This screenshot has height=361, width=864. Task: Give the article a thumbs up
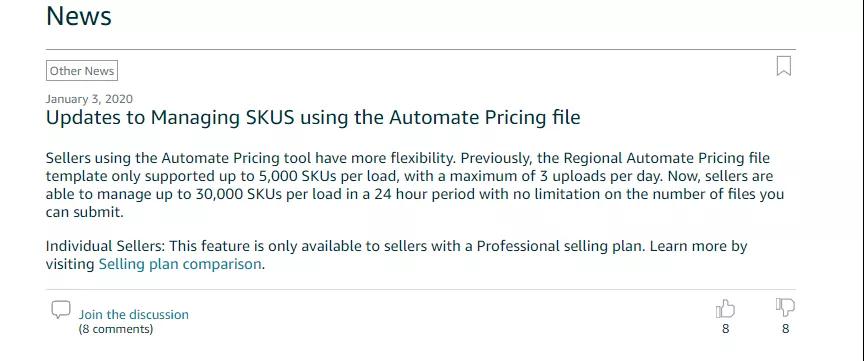[725, 309]
